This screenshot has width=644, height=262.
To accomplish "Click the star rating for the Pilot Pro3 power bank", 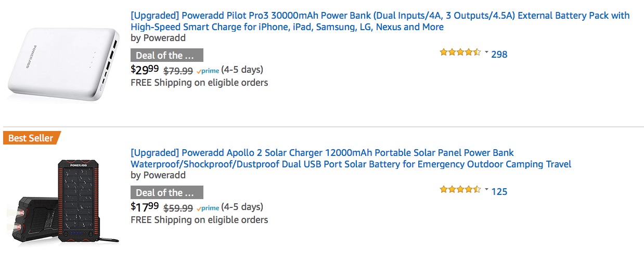I will [x=460, y=52].
